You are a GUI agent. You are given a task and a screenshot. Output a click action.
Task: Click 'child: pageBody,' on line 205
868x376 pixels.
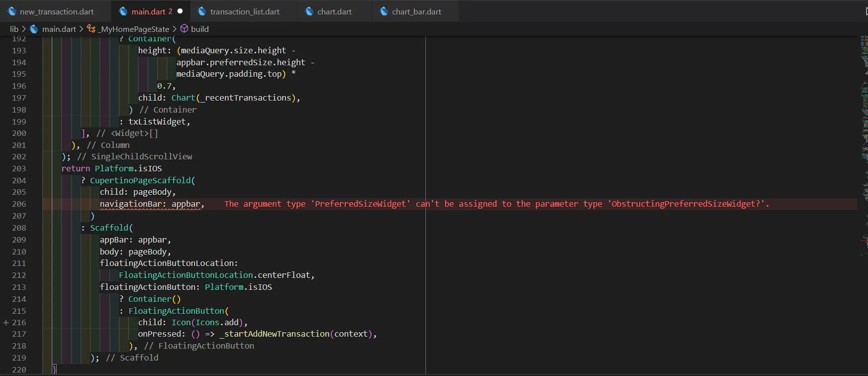pyautogui.click(x=138, y=192)
